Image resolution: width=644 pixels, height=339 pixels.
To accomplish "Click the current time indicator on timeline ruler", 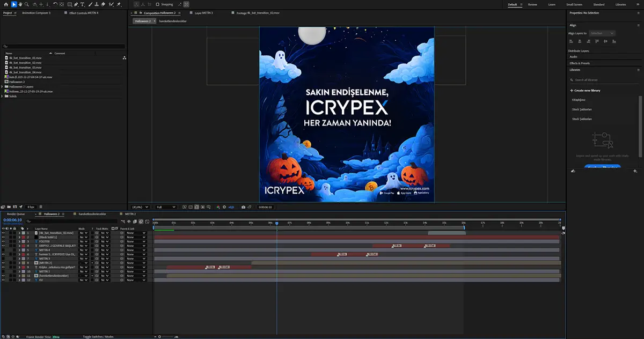I will [277, 223].
